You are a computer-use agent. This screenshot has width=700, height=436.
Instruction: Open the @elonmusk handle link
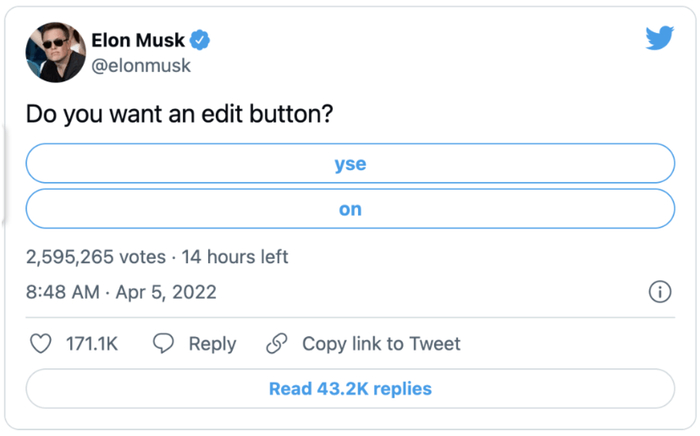click(141, 66)
